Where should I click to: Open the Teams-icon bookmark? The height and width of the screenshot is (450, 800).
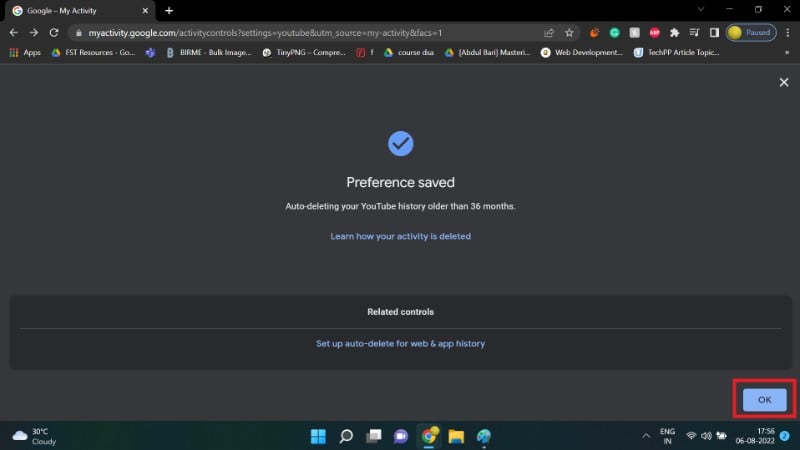point(150,52)
